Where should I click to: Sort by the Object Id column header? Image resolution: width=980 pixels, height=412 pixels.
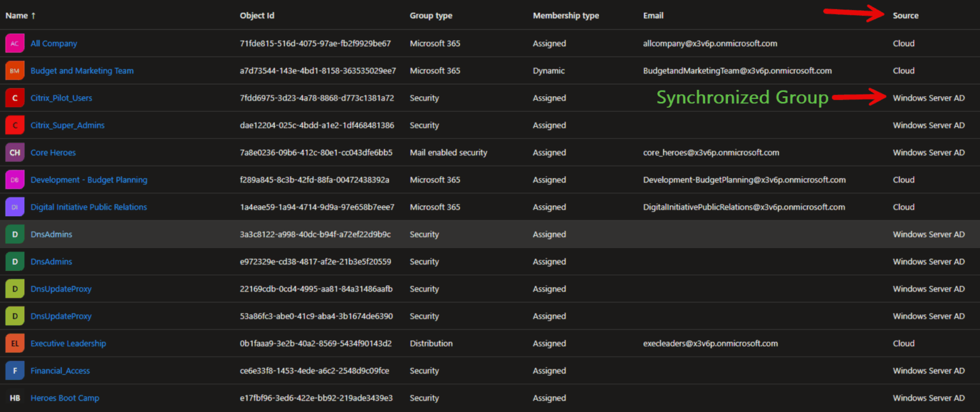coord(257,16)
